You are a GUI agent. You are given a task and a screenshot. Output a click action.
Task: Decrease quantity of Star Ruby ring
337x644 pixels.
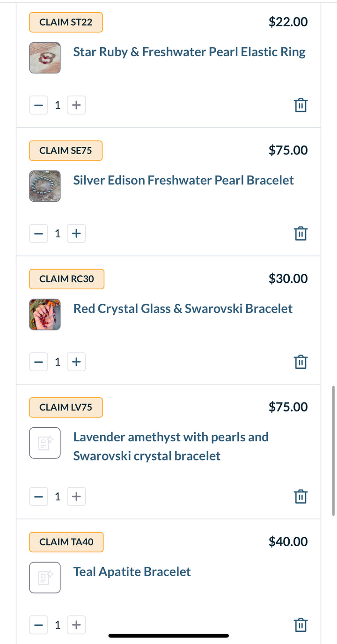click(39, 105)
